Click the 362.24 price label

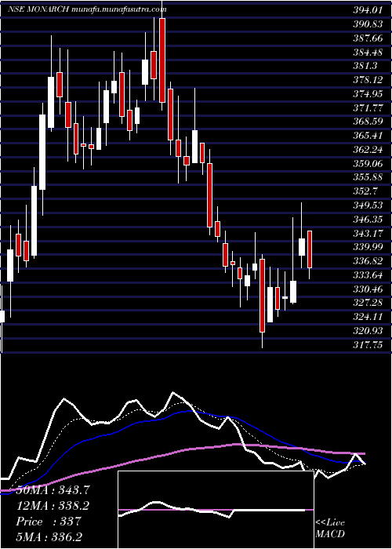pyautogui.click(x=367, y=150)
